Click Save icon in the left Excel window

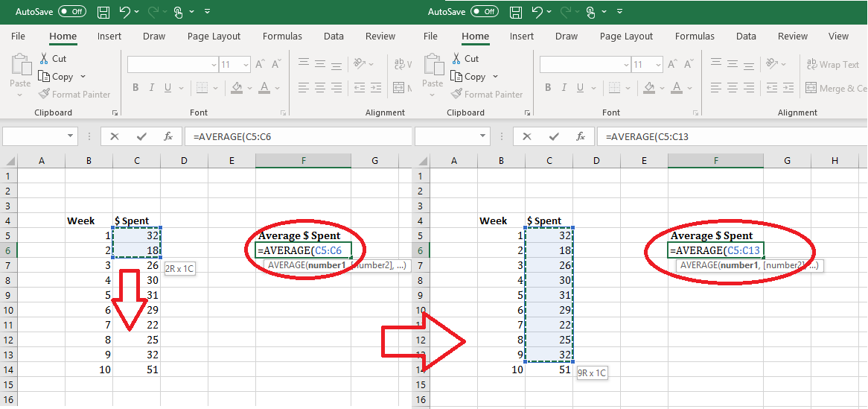click(103, 13)
